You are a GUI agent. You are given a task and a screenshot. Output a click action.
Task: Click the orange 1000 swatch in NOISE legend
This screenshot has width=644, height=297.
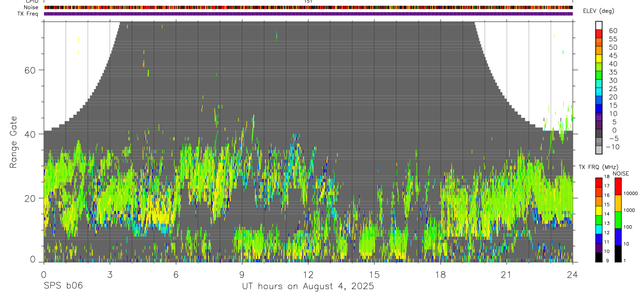(x=618, y=203)
